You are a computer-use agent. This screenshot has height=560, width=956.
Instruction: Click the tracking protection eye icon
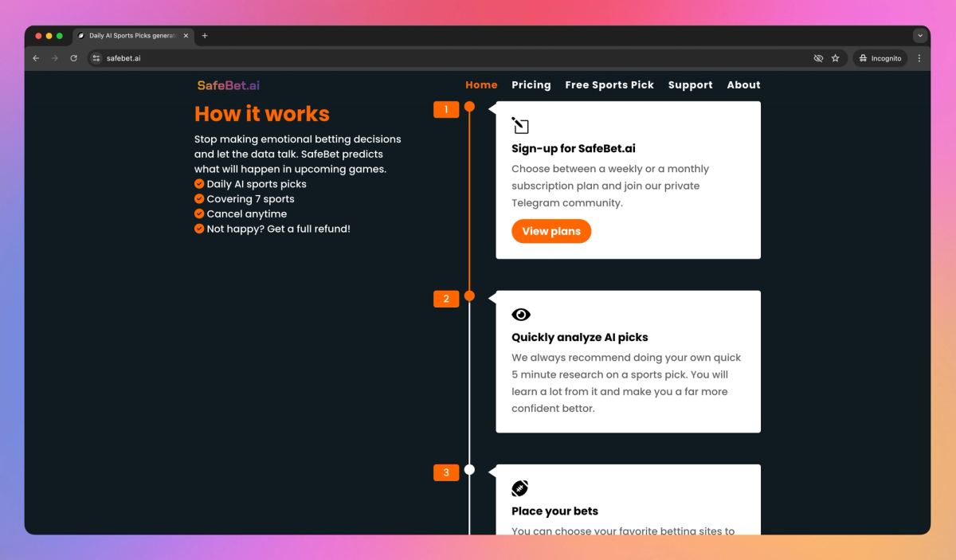point(818,58)
